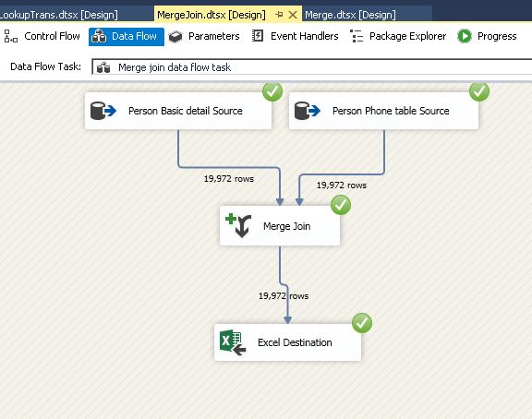Open the Progress tab
532x419 pixels.
point(488,36)
